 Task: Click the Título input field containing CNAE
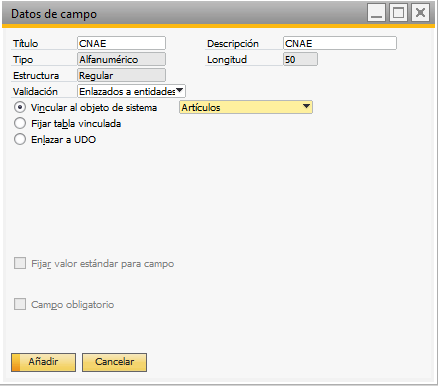[x=121, y=43]
